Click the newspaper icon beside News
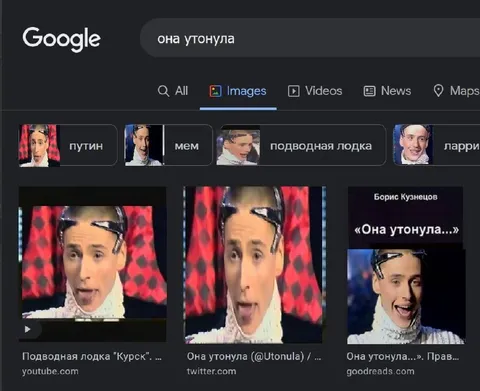480x391 pixels. (369, 91)
